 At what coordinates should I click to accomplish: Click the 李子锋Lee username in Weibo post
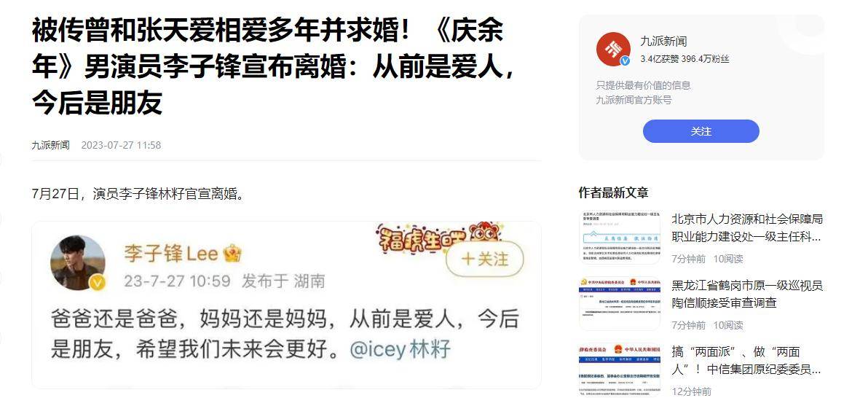point(171,254)
